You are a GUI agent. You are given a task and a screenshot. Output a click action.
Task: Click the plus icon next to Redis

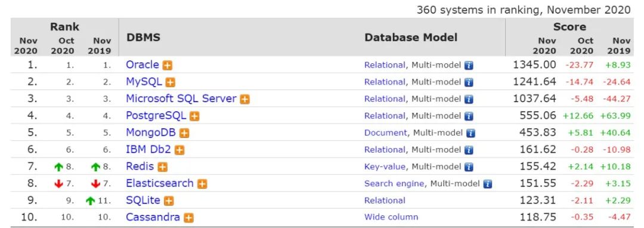[x=163, y=167]
